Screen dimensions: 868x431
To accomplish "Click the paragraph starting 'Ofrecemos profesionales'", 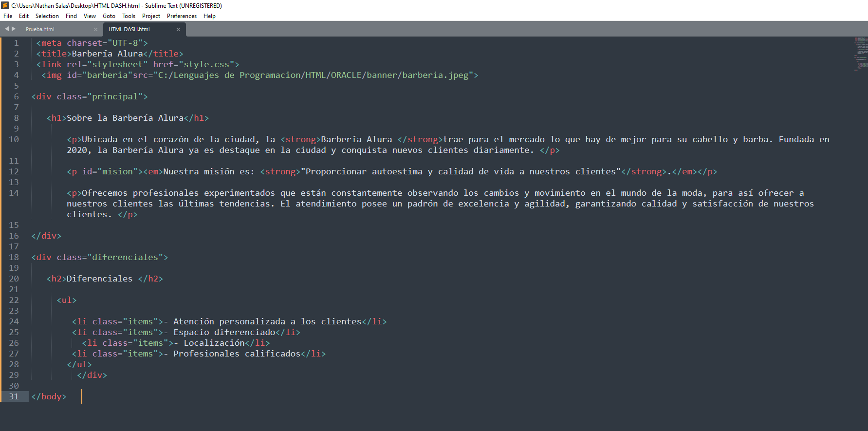I will point(440,204).
